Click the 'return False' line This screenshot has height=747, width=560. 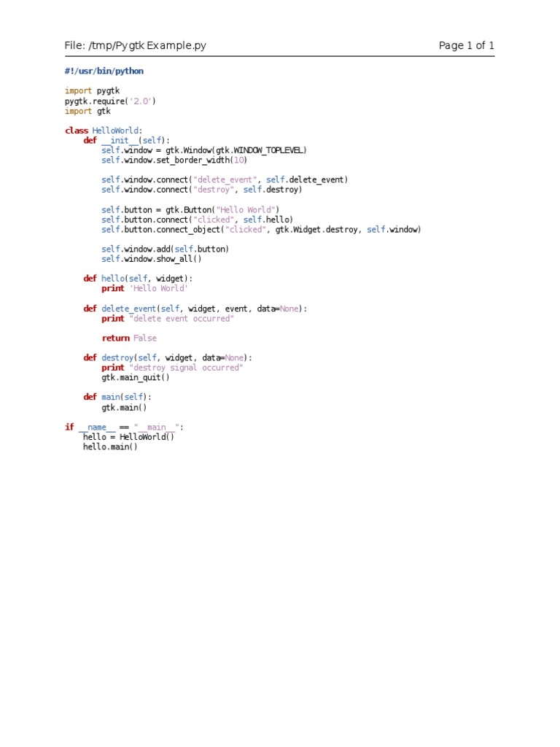coord(129,338)
